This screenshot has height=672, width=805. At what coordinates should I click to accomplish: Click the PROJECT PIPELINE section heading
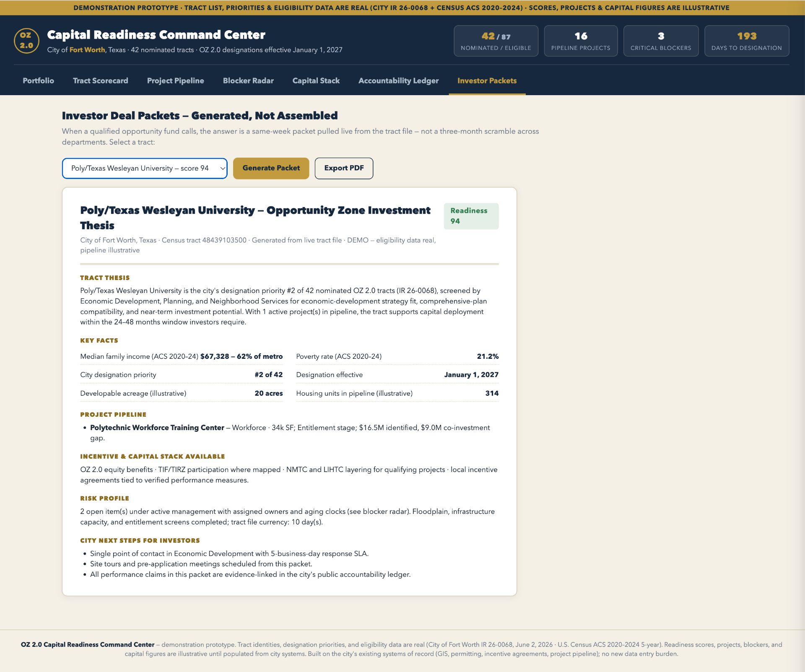[113, 415]
